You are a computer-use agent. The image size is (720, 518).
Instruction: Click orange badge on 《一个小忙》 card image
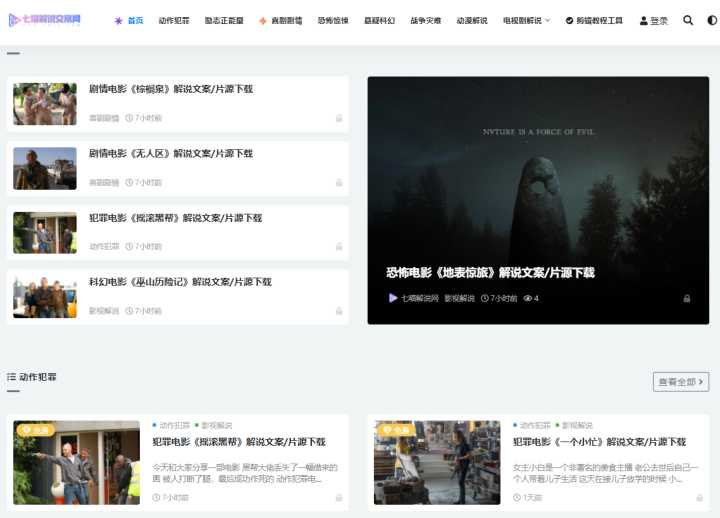click(396, 430)
